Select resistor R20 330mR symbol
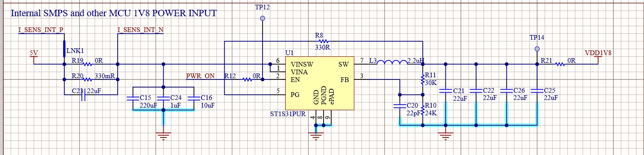This screenshot has height=155, width=644. 87,79
